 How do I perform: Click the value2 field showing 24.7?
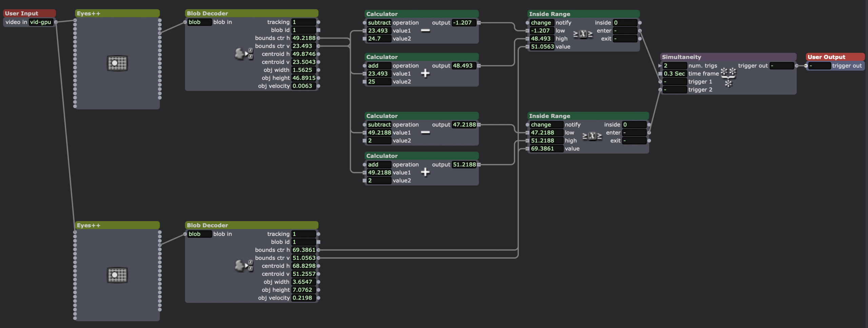click(379, 39)
